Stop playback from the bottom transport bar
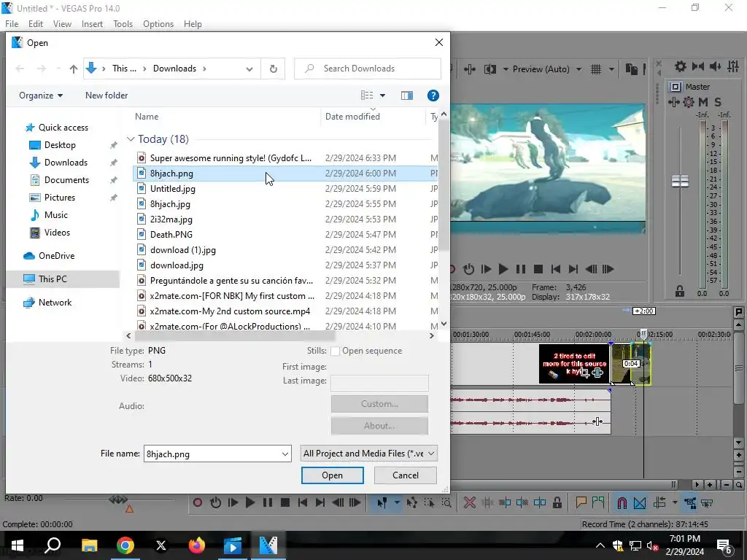This screenshot has width=747, height=560. pos(285,502)
